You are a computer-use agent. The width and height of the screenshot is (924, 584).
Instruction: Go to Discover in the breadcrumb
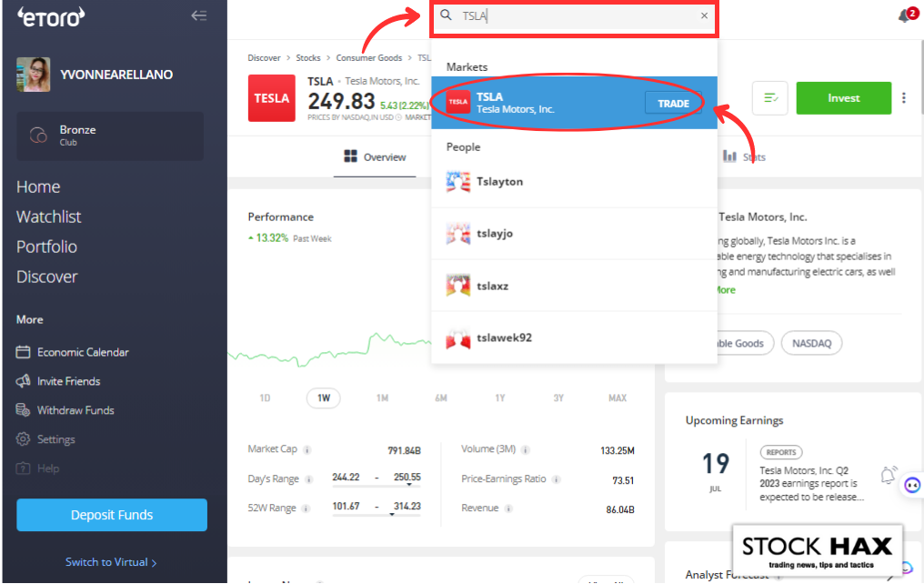[x=264, y=57]
